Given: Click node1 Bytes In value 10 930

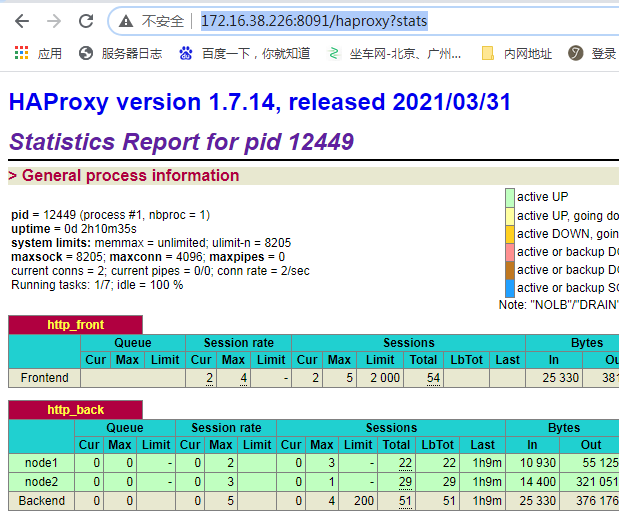Looking at the screenshot, I should 538,463.
